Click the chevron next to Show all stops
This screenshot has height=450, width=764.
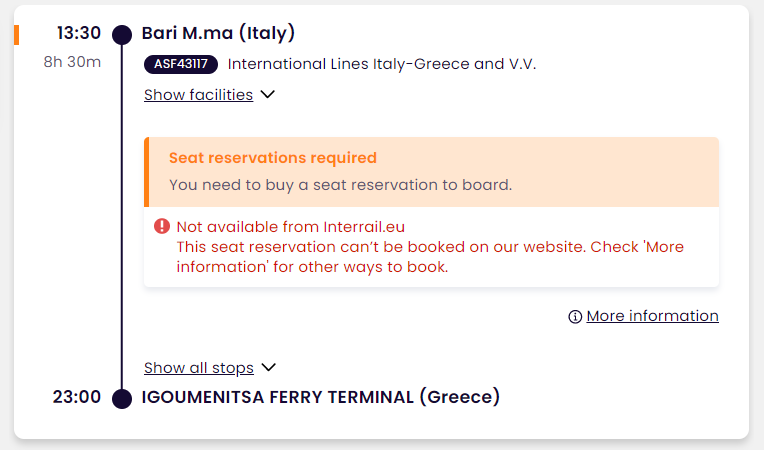tap(268, 367)
